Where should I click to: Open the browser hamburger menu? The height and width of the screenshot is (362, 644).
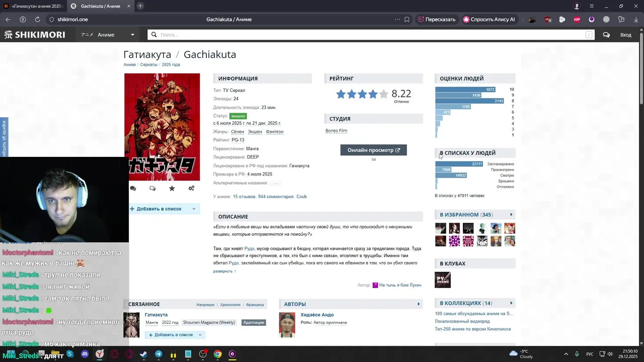coord(592,6)
